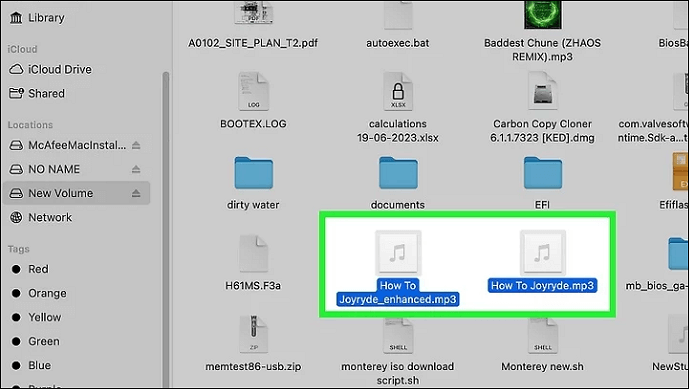
Task: Select the locked calculations 19-06-2023.xlsx icon
Action: pos(398,91)
